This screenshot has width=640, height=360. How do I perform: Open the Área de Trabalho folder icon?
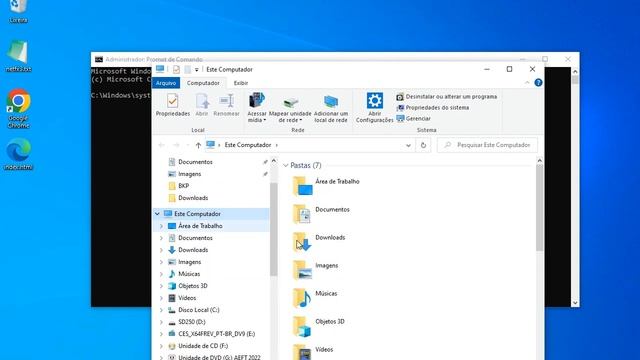click(x=302, y=186)
